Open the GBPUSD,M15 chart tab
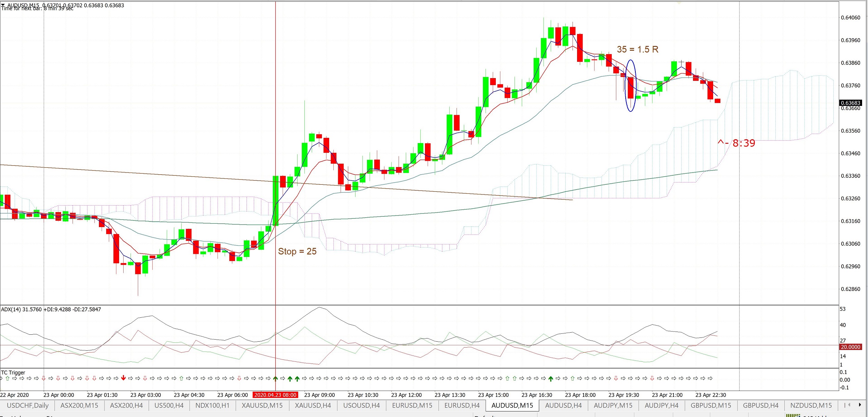This screenshot has width=868, height=417. click(x=711, y=405)
